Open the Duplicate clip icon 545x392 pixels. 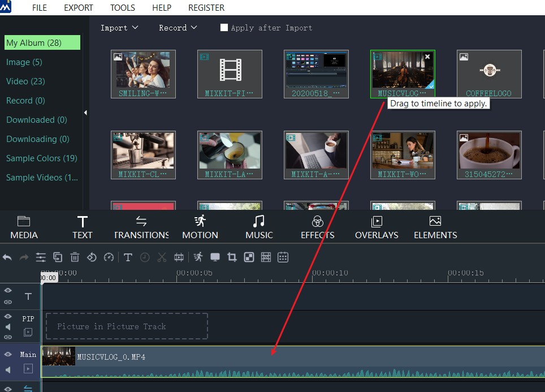coord(57,257)
